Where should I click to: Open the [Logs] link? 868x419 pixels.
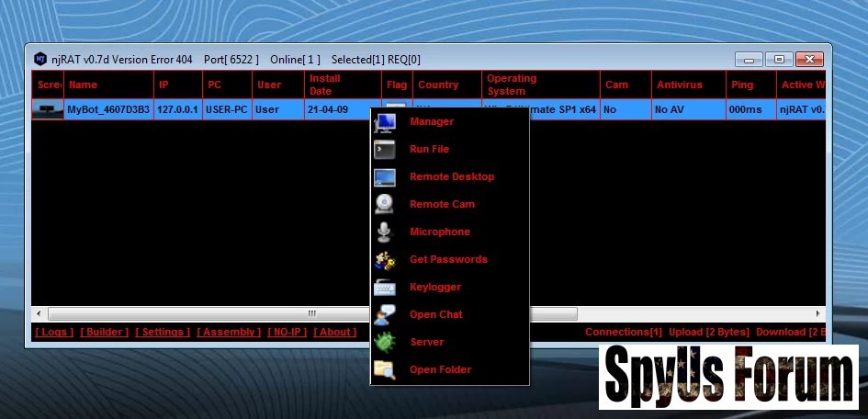coord(54,332)
